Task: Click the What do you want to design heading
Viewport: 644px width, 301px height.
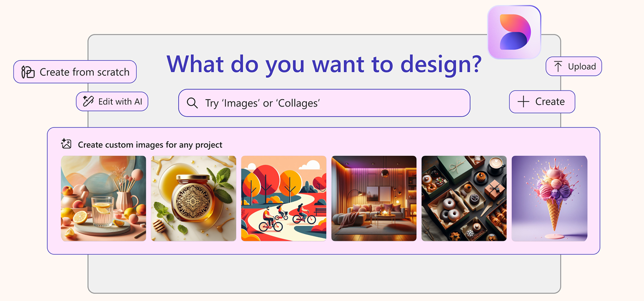Action: (324, 64)
